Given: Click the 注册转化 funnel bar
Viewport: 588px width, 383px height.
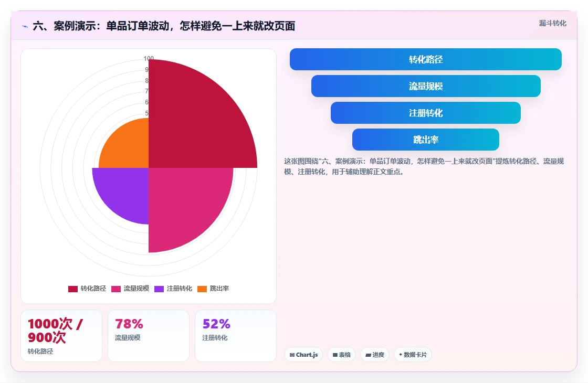Looking at the screenshot, I should click(x=426, y=113).
